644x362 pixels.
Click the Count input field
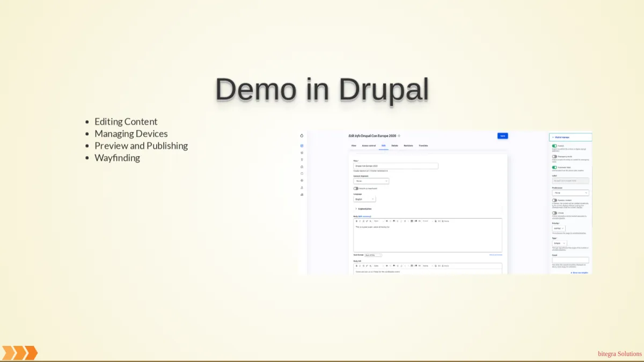570,260
